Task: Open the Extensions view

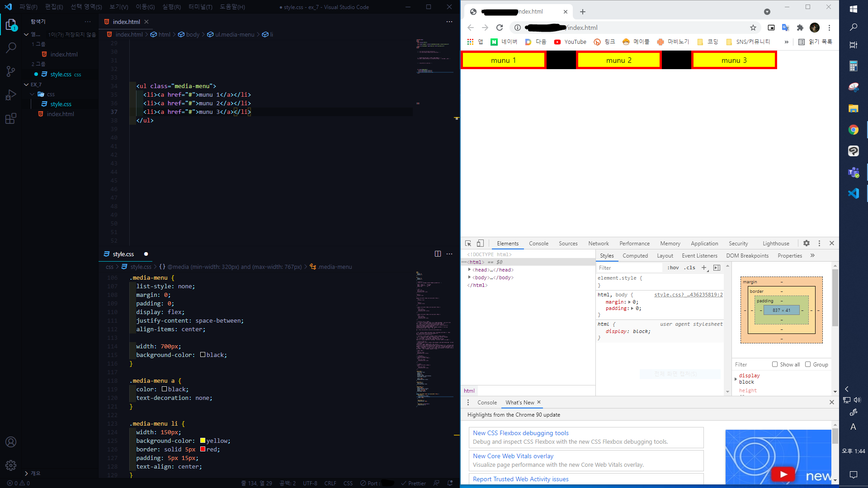Action: pyautogui.click(x=11, y=119)
